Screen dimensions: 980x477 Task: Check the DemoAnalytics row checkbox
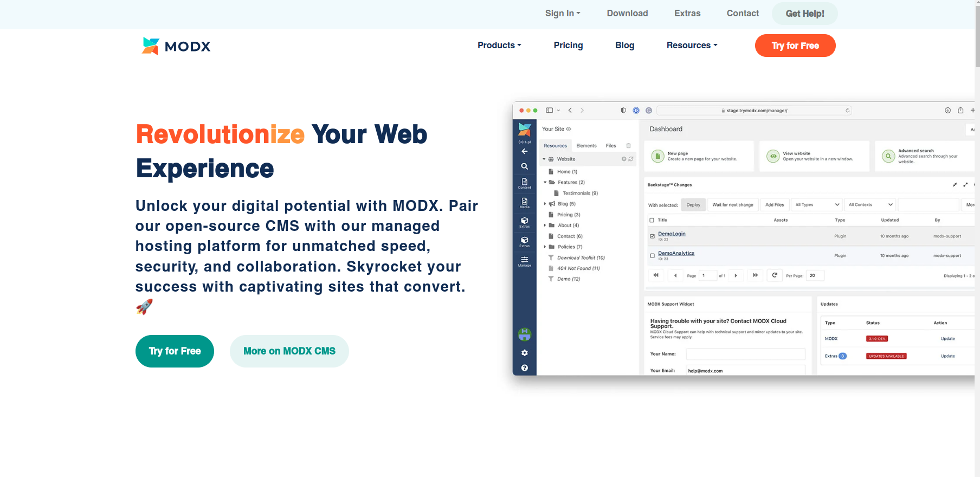(x=652, y=256)
